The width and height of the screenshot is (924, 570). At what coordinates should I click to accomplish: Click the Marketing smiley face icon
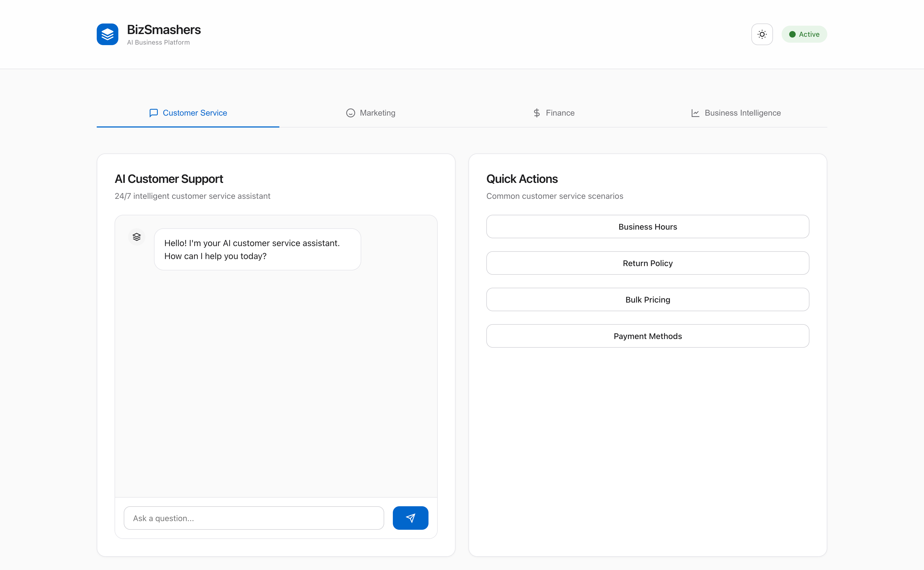coord(350,113)
